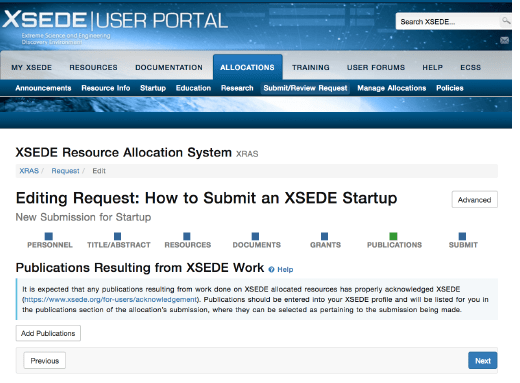Open the Help main tab

tap(432, 68)
